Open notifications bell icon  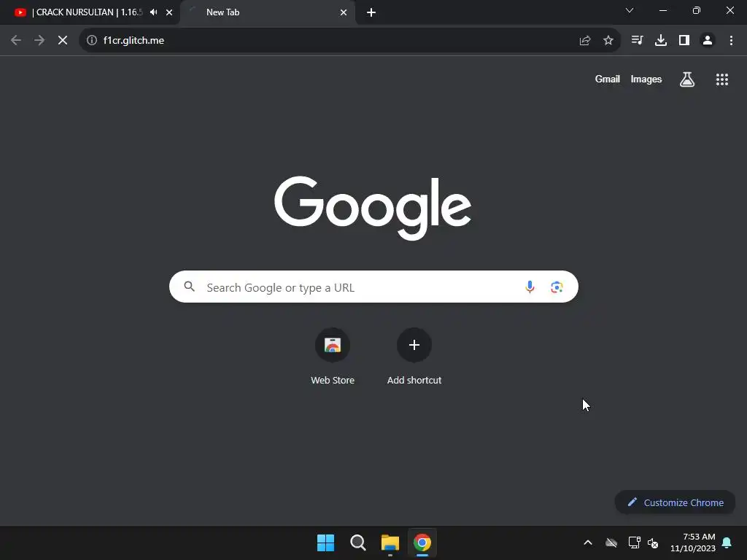[x=727, y=542]
